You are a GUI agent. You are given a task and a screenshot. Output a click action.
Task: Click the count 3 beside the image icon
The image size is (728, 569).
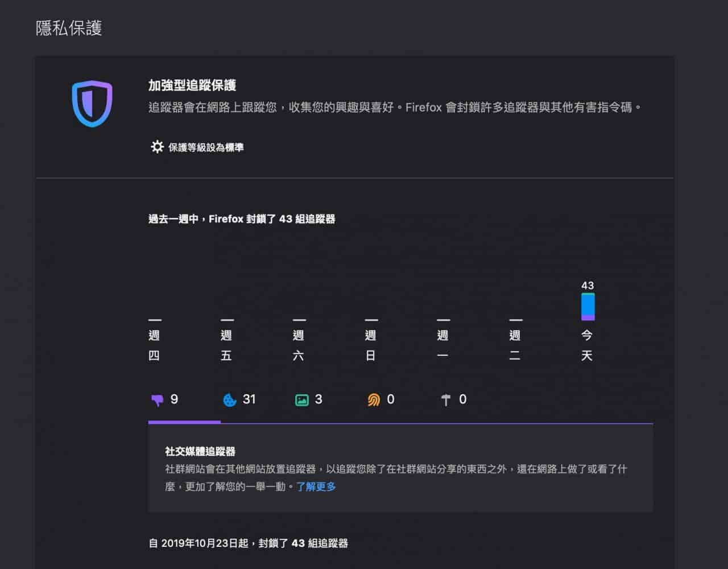click(x=318, y=399)
